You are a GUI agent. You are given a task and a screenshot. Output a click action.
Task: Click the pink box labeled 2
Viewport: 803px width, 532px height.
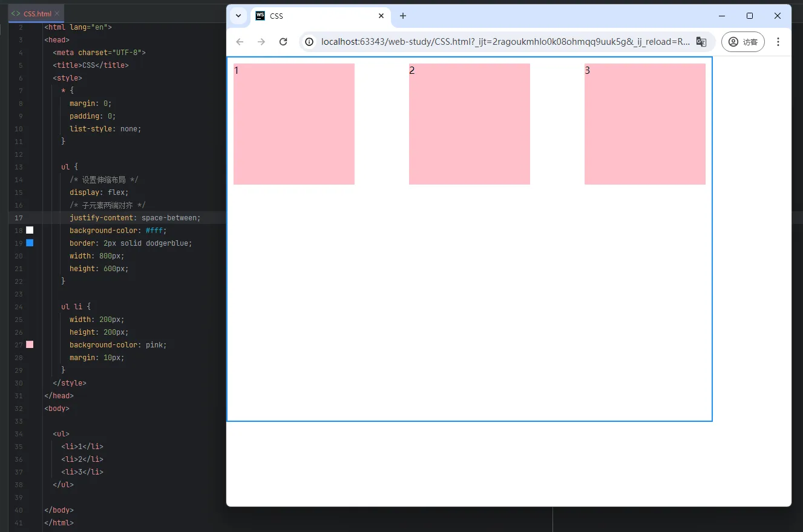469,124
